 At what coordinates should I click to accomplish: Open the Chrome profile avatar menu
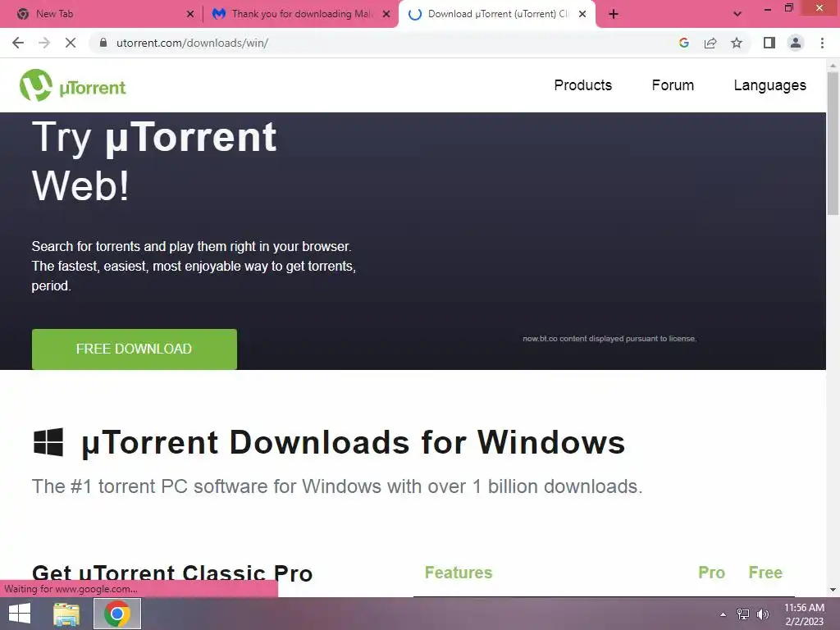click(x=796, y=43)
